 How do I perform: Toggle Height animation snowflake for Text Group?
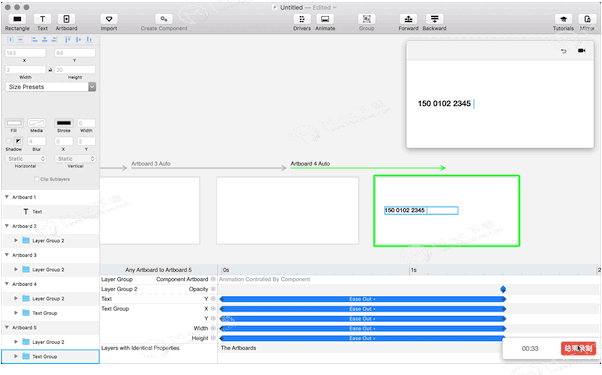213,338
